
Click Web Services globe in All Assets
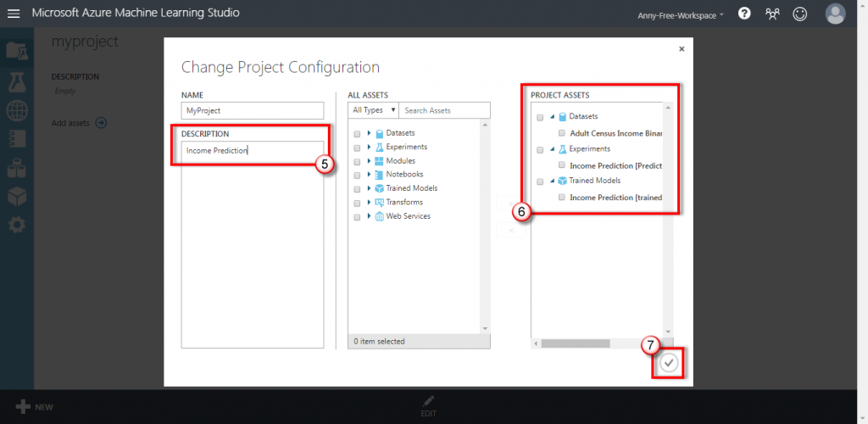[379, 216]
